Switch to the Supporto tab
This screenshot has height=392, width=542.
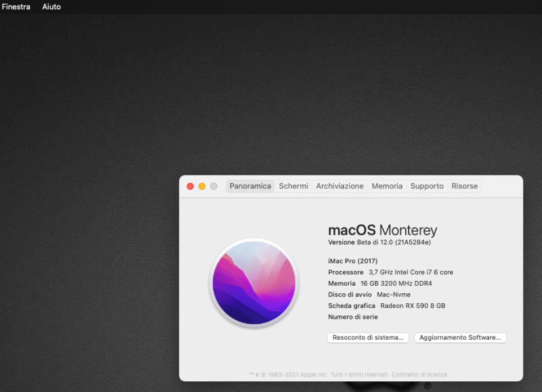tap(427, 186)
